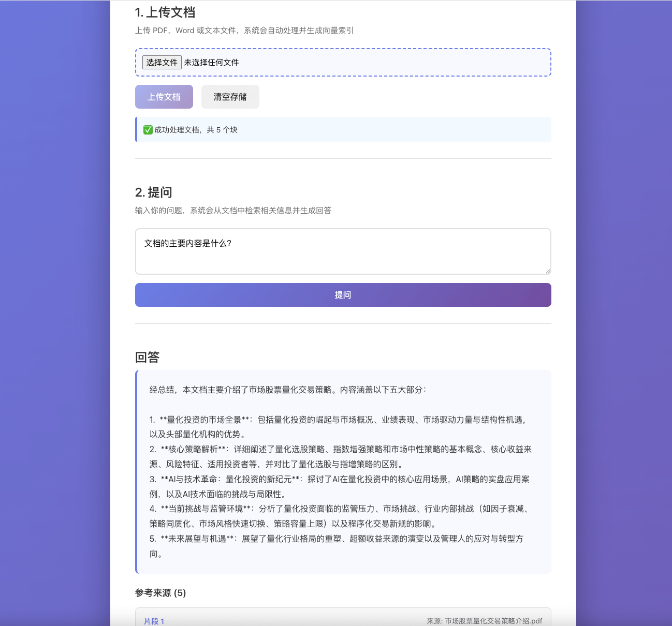Submit the question with the 提问 button
This screenshot has height=626, width=672.
click(343, 295)
